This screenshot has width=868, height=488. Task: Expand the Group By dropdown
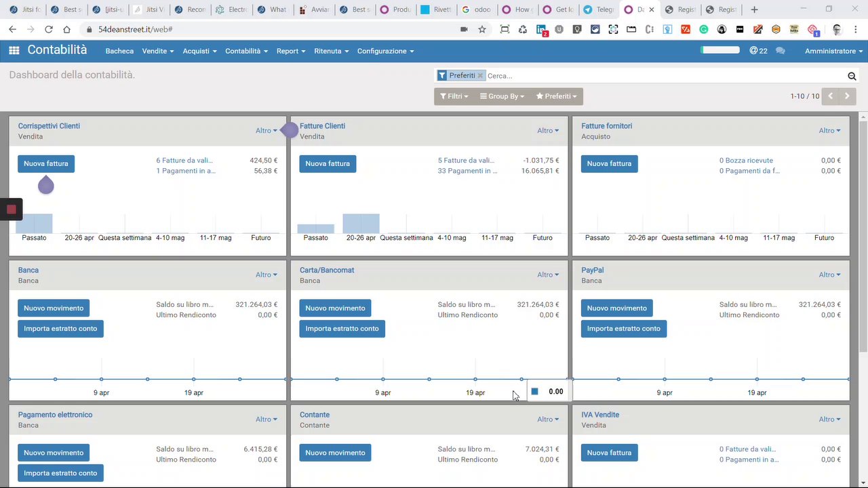[502, 96]
